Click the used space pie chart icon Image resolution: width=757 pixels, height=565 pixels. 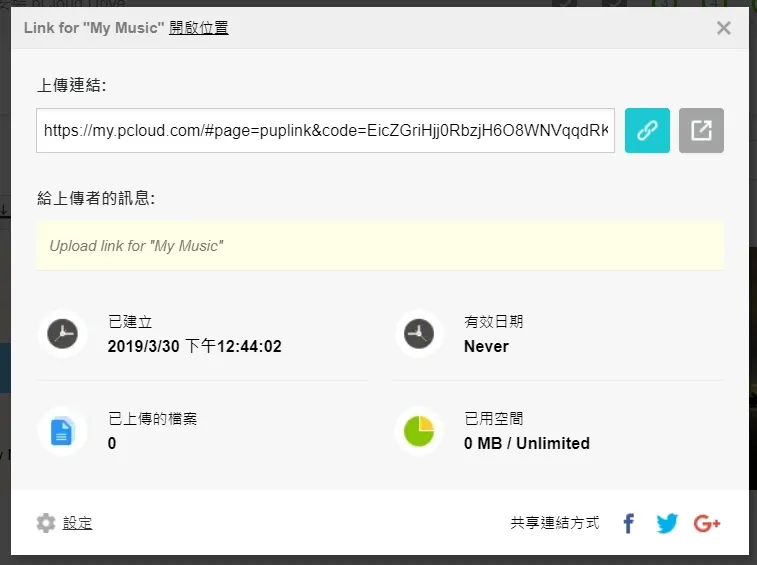pyautogui.click(x=419, y=431)
